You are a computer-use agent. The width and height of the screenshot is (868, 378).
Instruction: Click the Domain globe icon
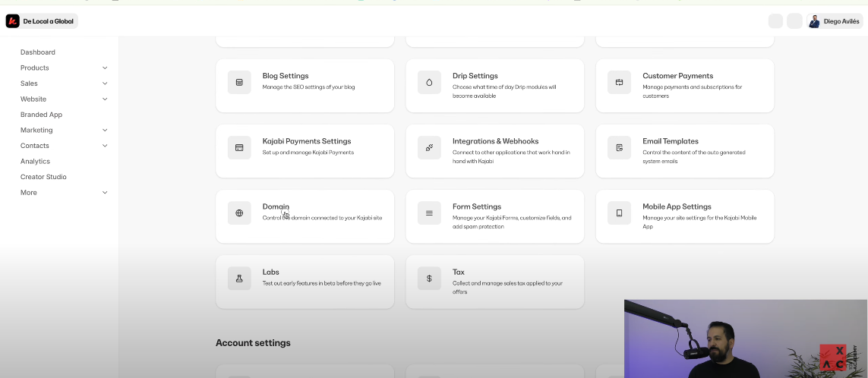(x=239, y=213)
